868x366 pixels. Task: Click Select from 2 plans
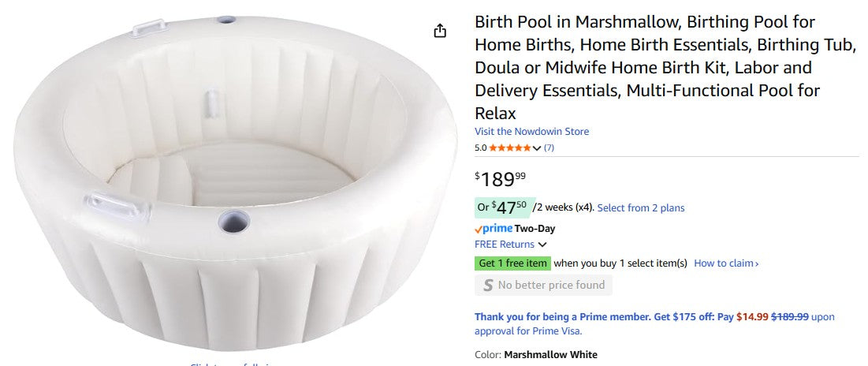(641, 208)
